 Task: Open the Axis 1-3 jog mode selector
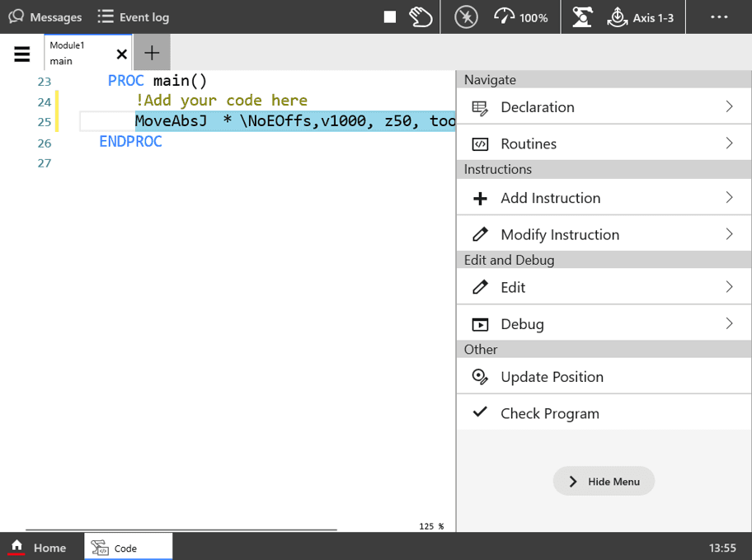coord(640,17)
